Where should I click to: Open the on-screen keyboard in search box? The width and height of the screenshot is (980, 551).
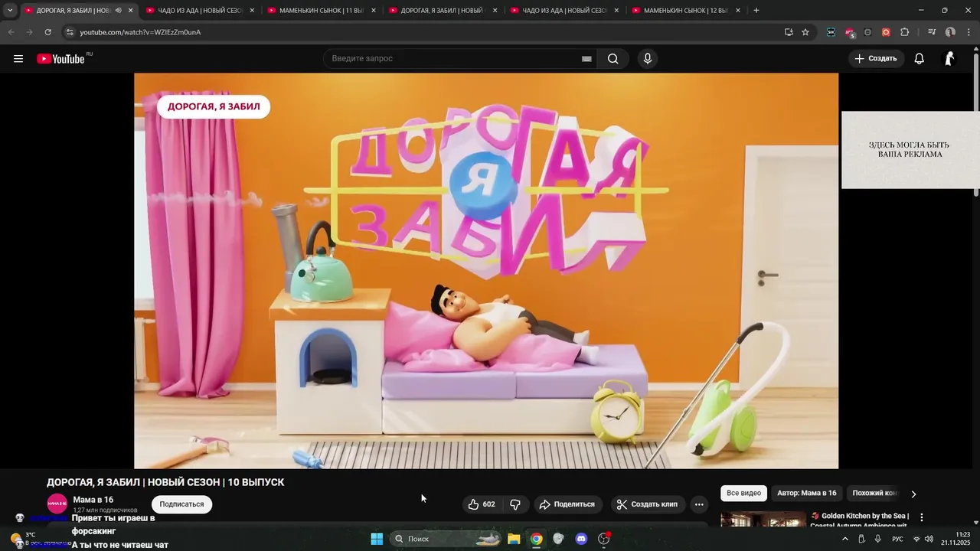point(586,59)
